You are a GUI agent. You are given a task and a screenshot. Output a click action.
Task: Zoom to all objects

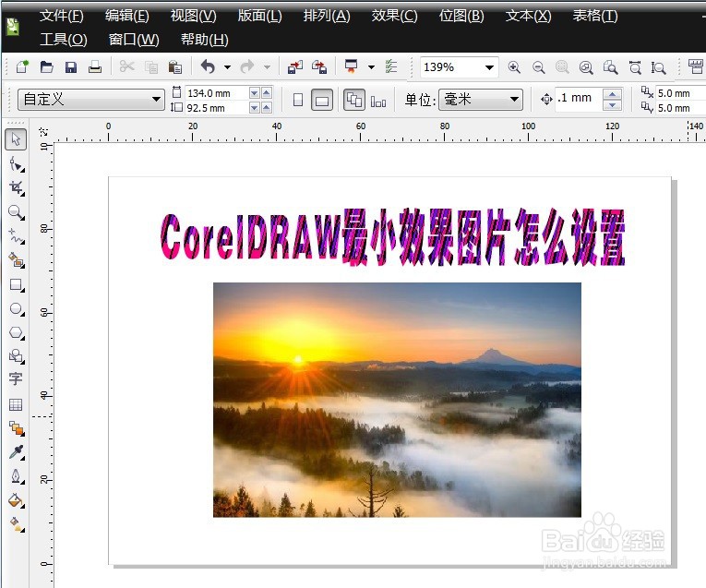pyautogui.click(x=586, y=67)
